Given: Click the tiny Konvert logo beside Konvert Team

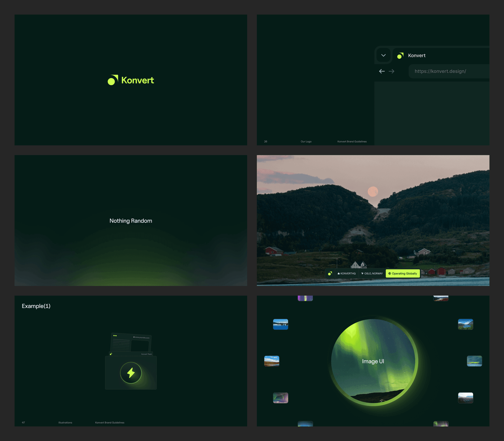Looking at the screenshot, I should click(x=111, y=354).
